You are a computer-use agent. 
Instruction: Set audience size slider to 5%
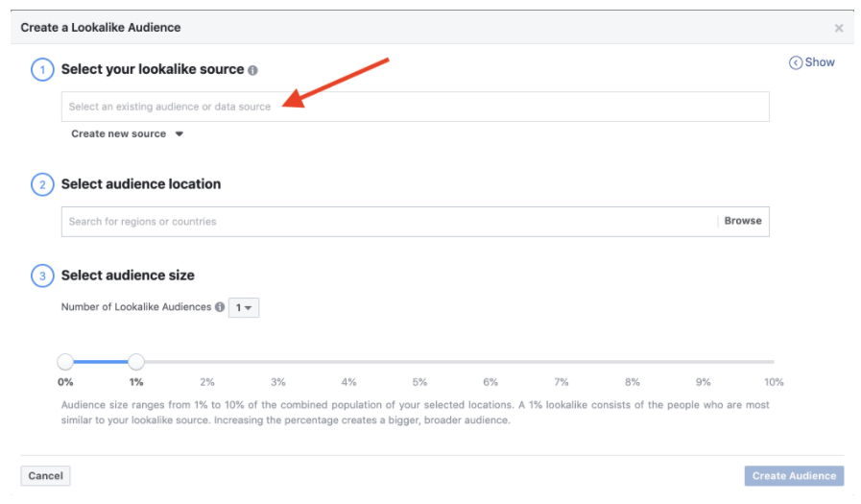(419, 362)
